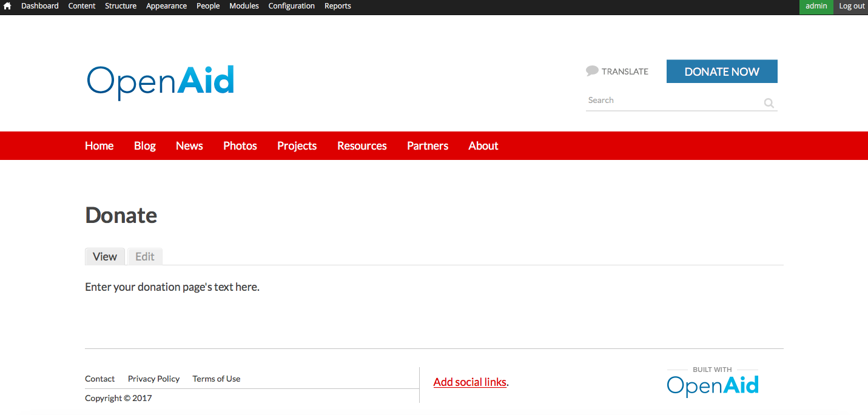Open the Appearance admin menu

coord(166,6)
